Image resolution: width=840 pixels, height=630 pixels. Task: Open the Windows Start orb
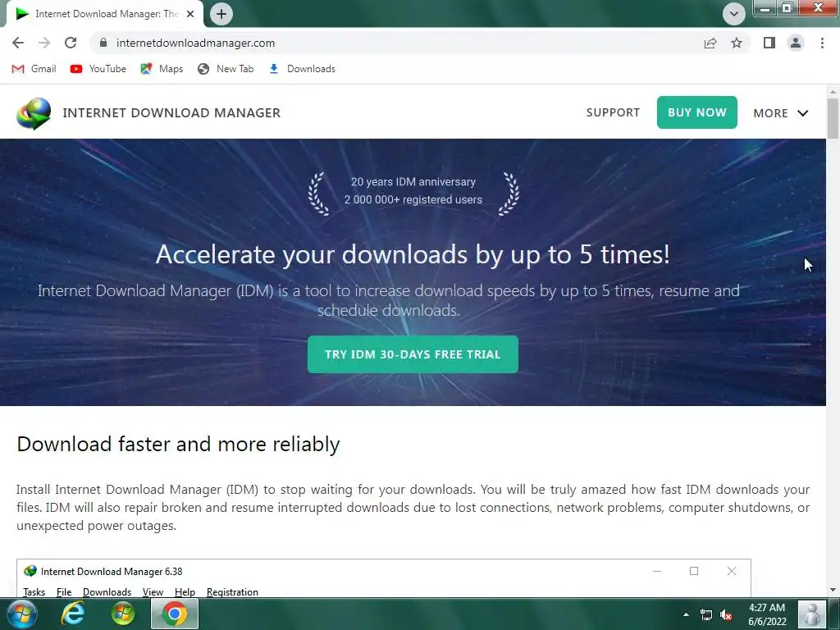21,614
